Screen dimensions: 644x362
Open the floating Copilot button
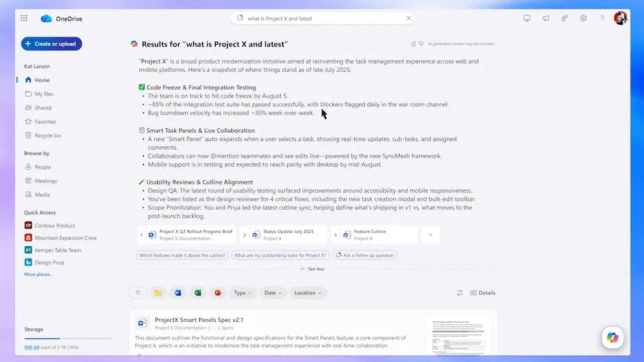pos(612,337)
